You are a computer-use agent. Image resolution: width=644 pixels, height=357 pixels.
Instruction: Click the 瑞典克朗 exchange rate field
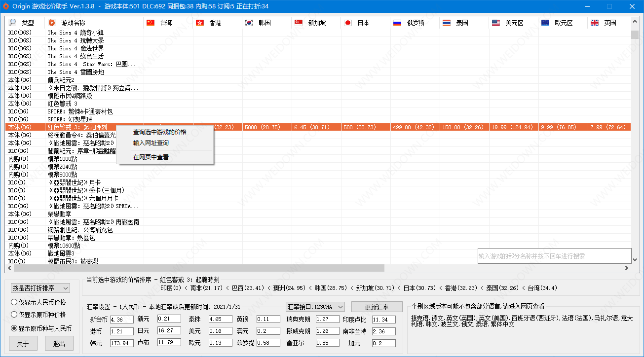(x=328, y=320)
